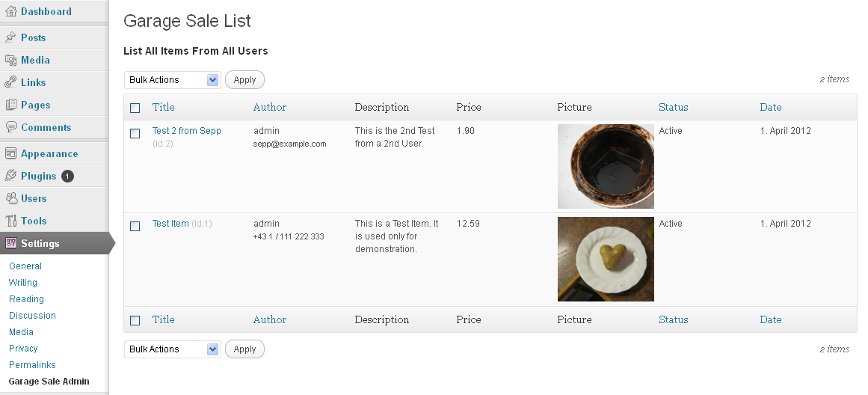Select Garage Sale Admin submenu item
The image size is (868, 395).
click(49, 382)
